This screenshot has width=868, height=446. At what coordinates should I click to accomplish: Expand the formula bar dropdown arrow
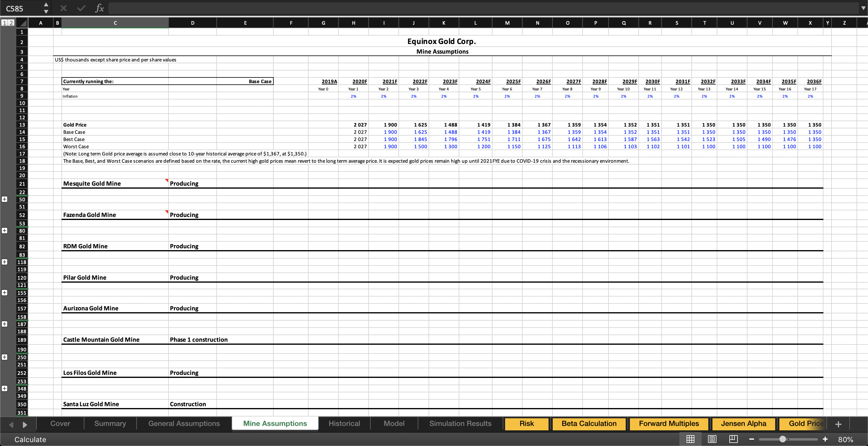pos(863,8)
